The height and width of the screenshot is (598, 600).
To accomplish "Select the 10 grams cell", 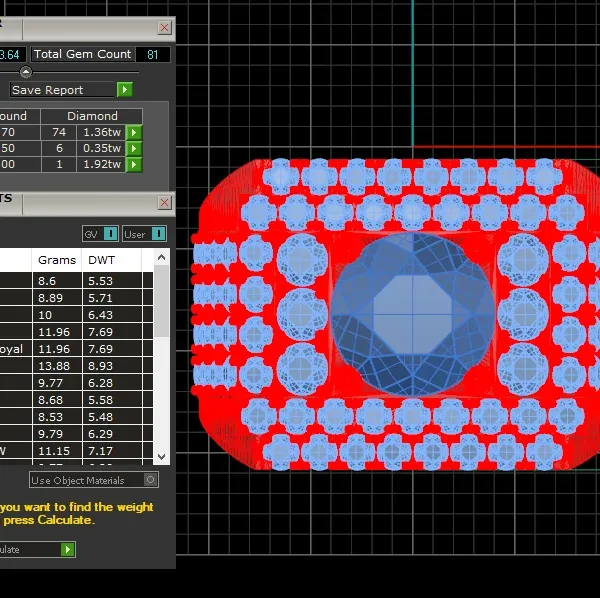I will 57,315.
